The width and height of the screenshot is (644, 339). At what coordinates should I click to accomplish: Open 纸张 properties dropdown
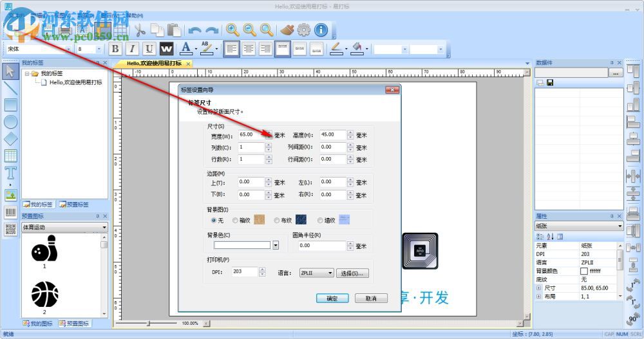(579, 226)
